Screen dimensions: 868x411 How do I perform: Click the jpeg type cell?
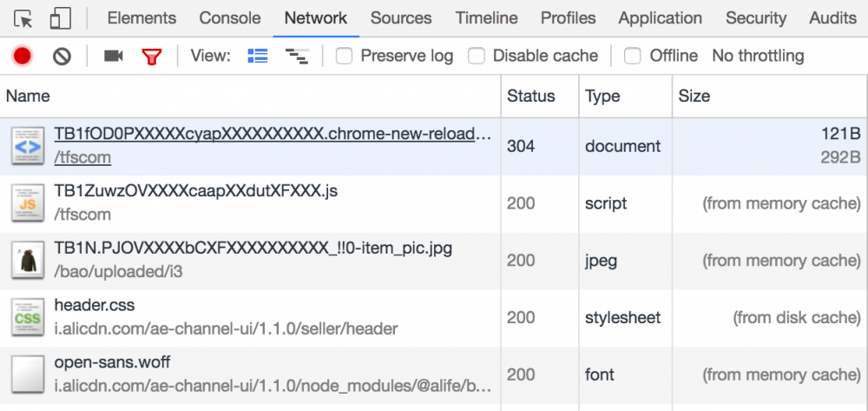click(602, 261)
